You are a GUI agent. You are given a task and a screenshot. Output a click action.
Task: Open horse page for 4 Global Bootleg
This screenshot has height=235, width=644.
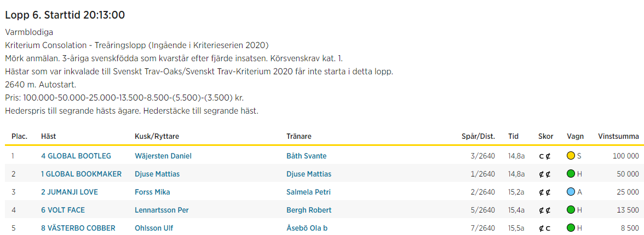[76, 156]
